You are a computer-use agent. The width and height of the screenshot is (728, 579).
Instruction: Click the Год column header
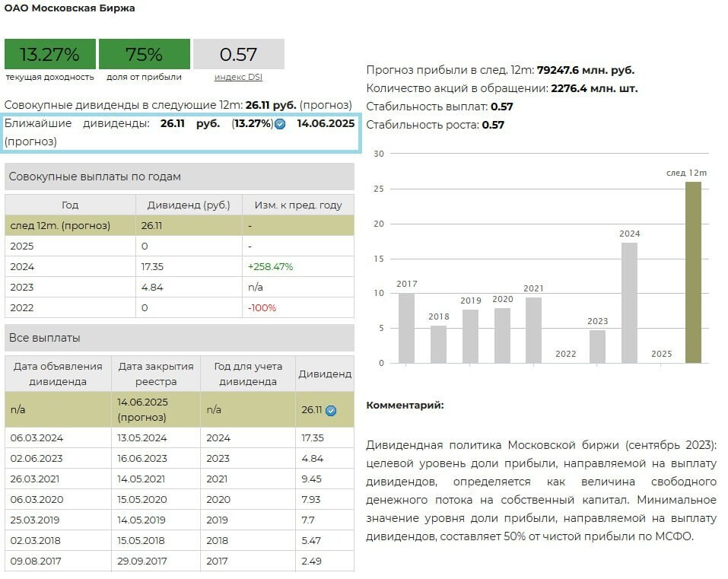point(70,205)
